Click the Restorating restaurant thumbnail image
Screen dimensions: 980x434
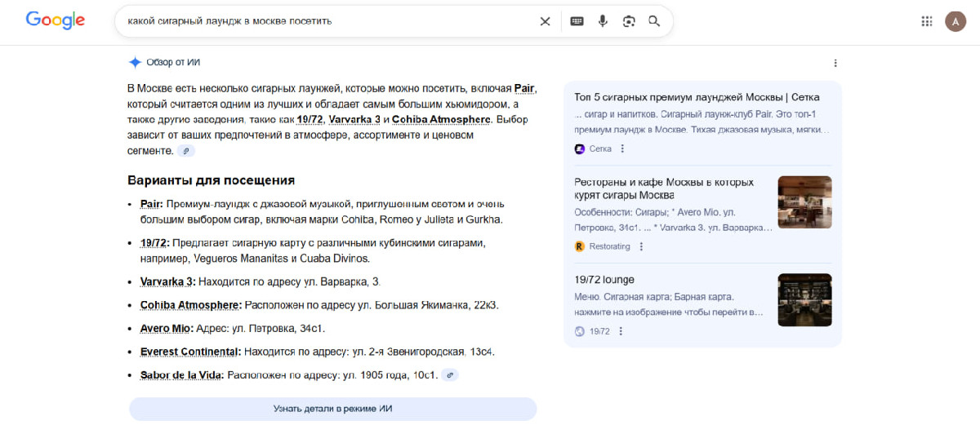pyautogui.click(x=804, y=202)
